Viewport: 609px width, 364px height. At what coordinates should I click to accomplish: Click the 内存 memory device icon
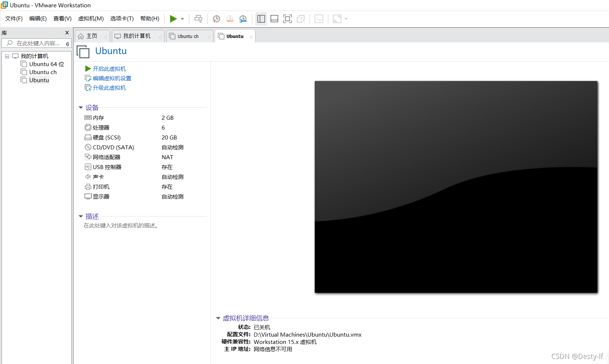tap(88, 118)
